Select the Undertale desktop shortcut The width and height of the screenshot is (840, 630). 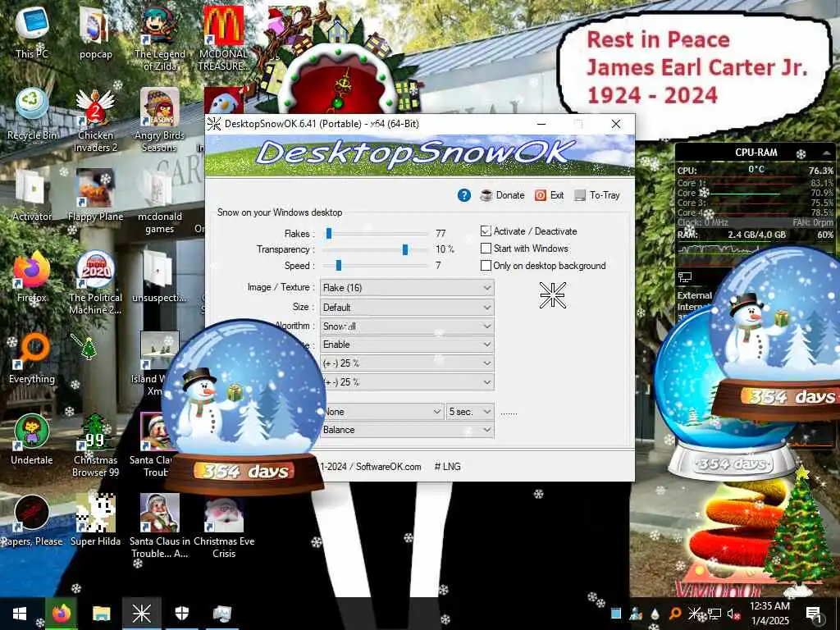point(32,439)
